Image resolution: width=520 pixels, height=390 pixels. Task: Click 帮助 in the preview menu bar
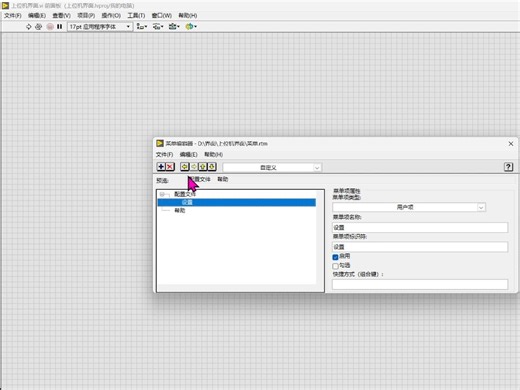tap(223, 179)
